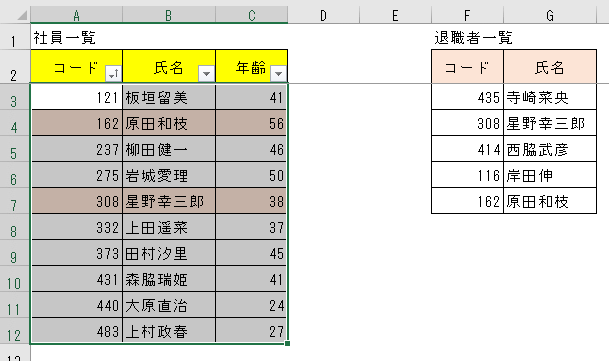
Task: Click age cell 50
Action: 251,175
